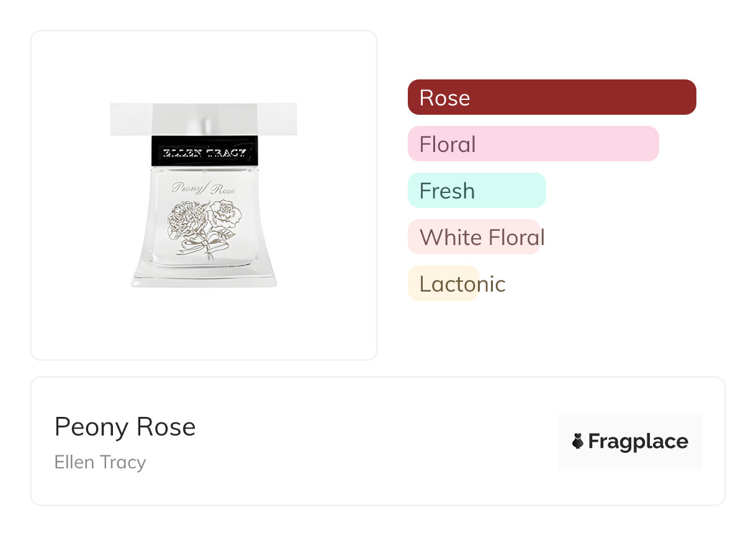Click the cursive Peony Rose script on the bottle
The width and height of the screenshot is (756, 536).
pyautogui.click(x=203, y=188)
